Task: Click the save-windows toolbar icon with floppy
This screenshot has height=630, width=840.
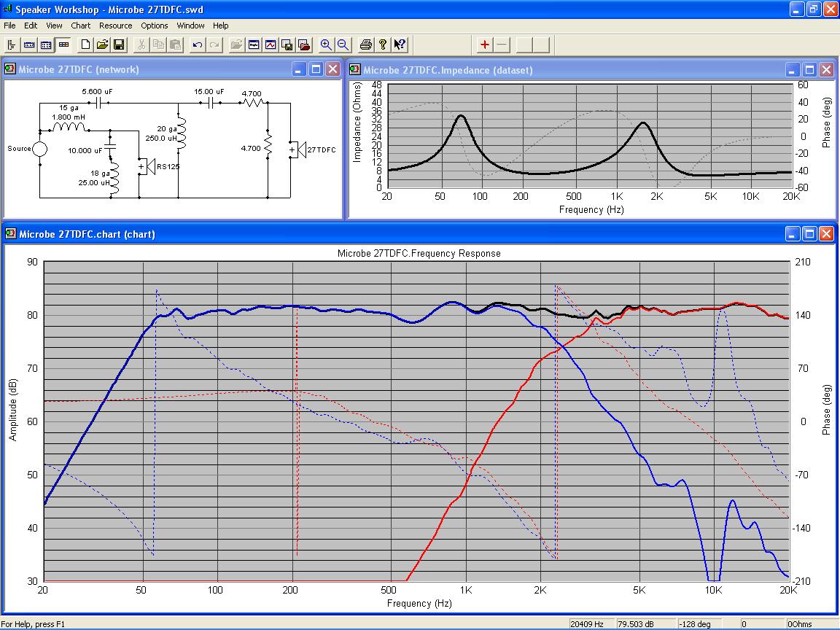Action: click(x=287, y=45)
